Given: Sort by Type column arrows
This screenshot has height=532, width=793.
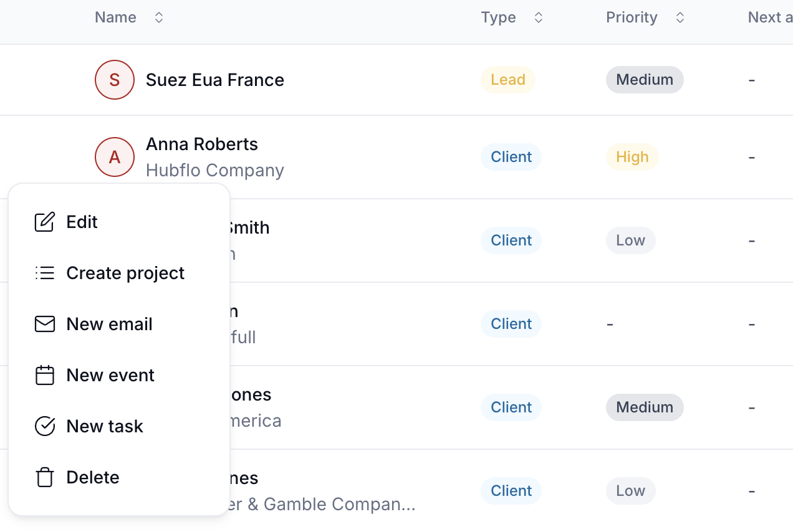Looking at the screenshot, I should click(539, 17).
